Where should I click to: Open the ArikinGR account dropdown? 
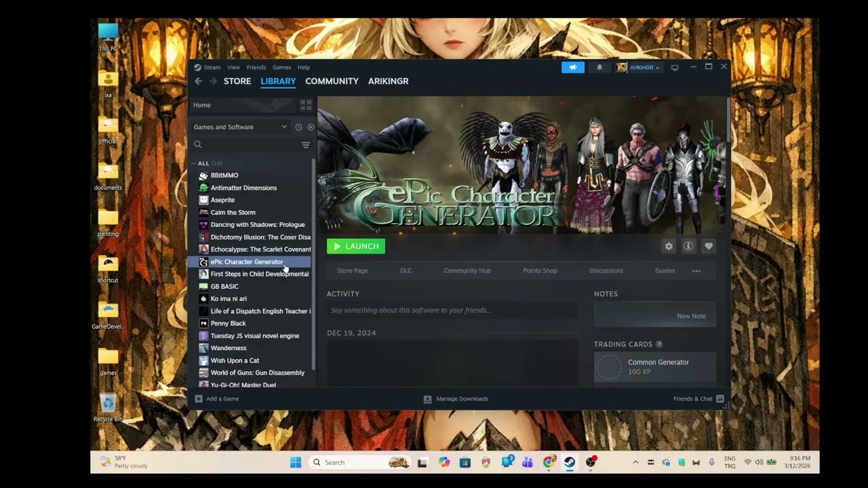click(638, 67)
